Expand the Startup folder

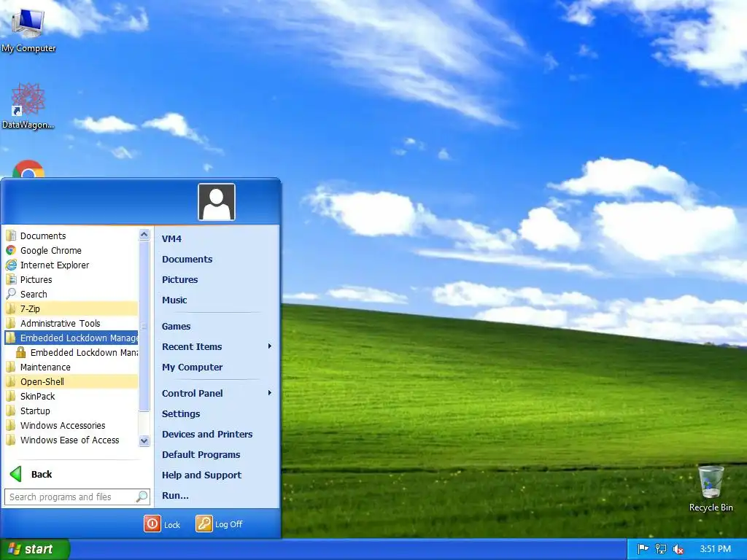tap(71, 411)
